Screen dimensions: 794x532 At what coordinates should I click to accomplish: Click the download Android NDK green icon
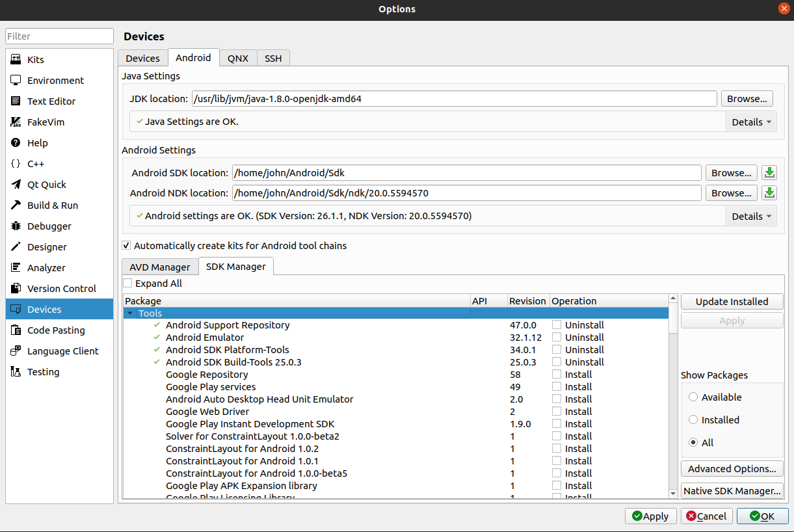(x=769, y=193)
